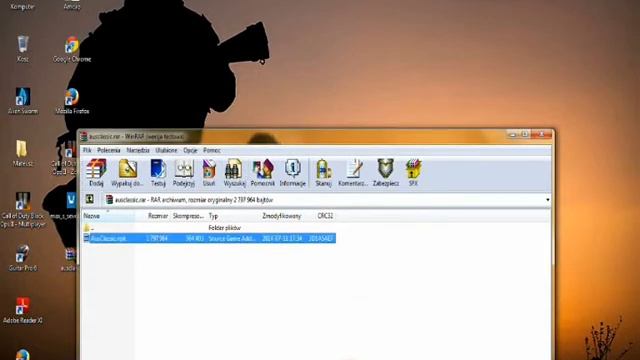The image size is (640, 360).
Task: Click Call of Duty Black Ops II Multiplayer icon
Action: [x=23, y=210]
